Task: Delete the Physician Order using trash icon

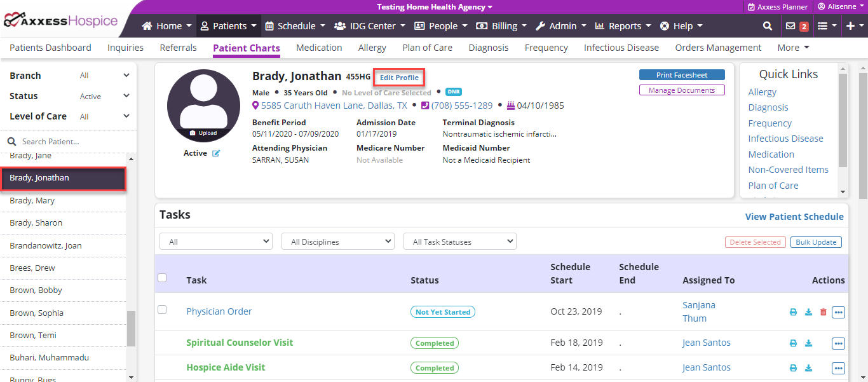Action: click(824, 312)
